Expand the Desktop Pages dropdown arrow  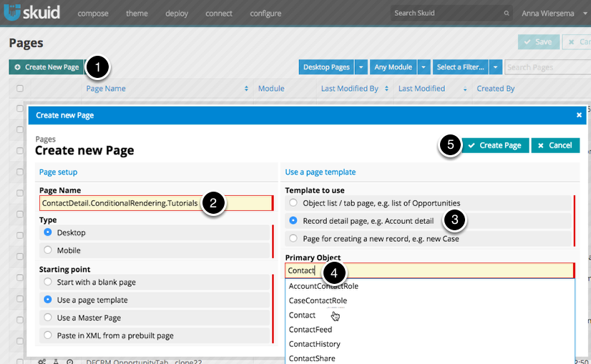click(x=361, y=67)
